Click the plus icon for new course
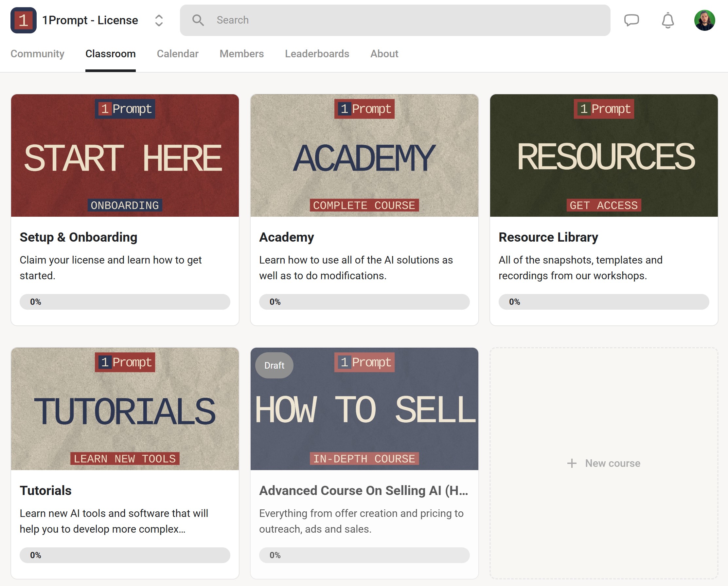Screen dimensions: 728x586 pyautogui.click(x=572, y=463)
